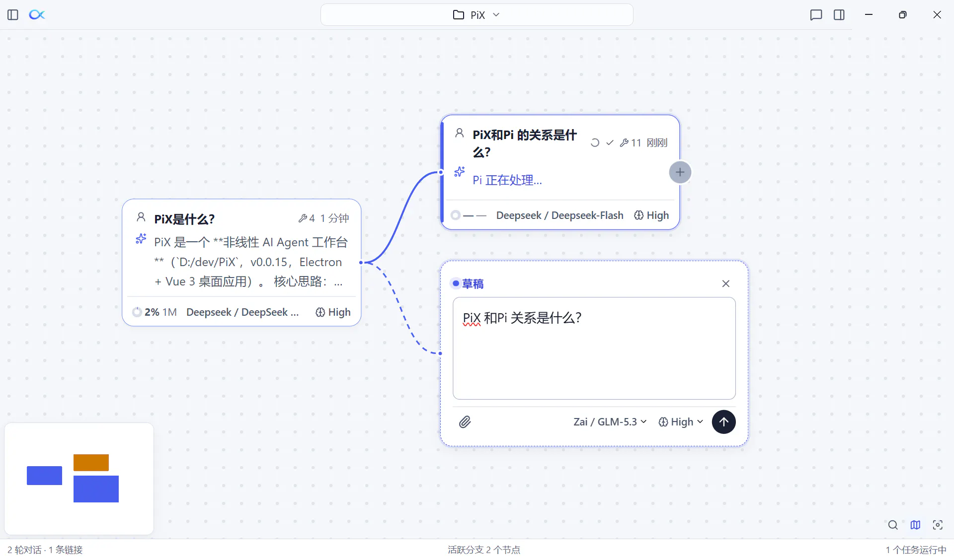
Task: Toggle the left sidebar panel icon
Action: click(x=13, y=15)
